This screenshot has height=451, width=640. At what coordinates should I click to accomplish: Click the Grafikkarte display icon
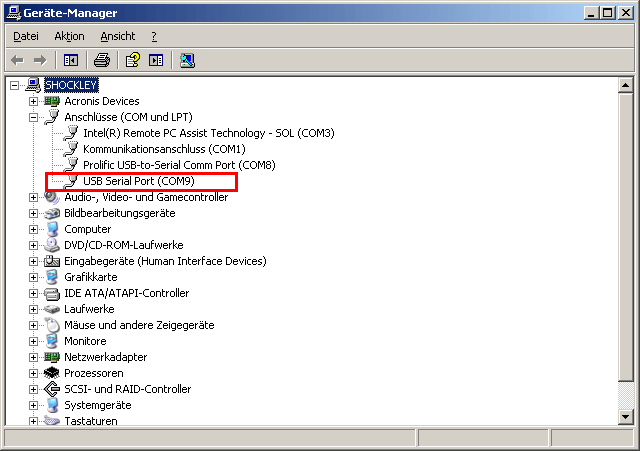52,277
